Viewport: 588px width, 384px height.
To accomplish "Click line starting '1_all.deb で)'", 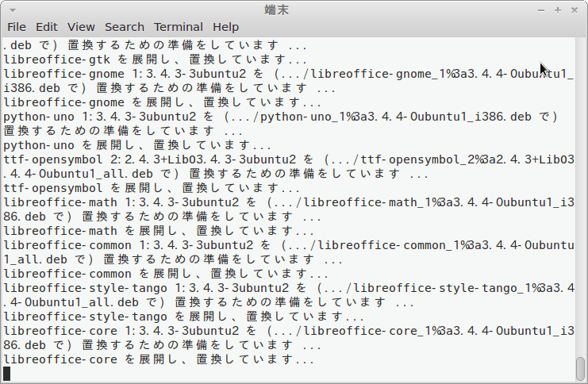I will click(x=172, y=259).
